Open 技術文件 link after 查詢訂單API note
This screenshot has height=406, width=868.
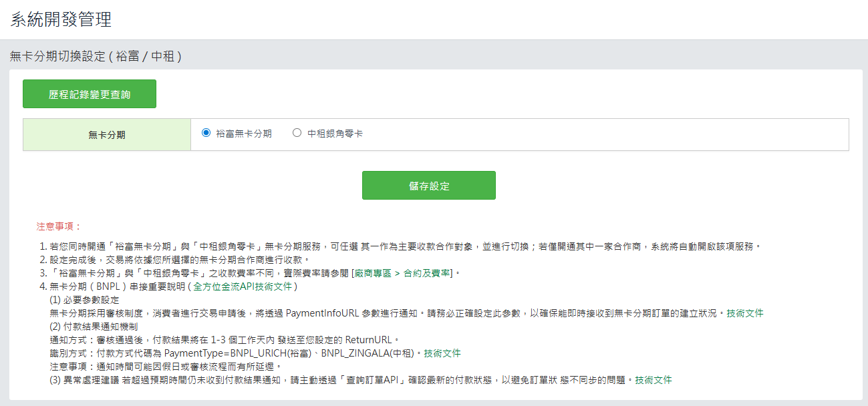click(x=654, y=380)
